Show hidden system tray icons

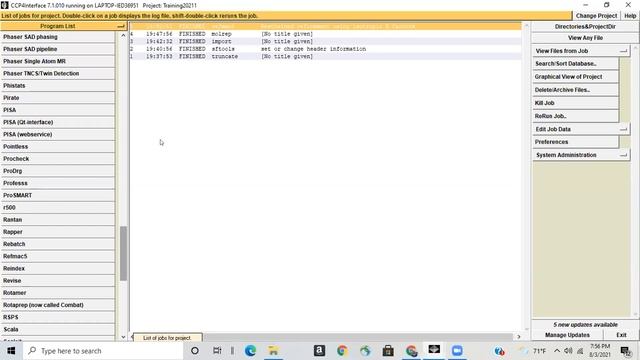click(557, 351)
